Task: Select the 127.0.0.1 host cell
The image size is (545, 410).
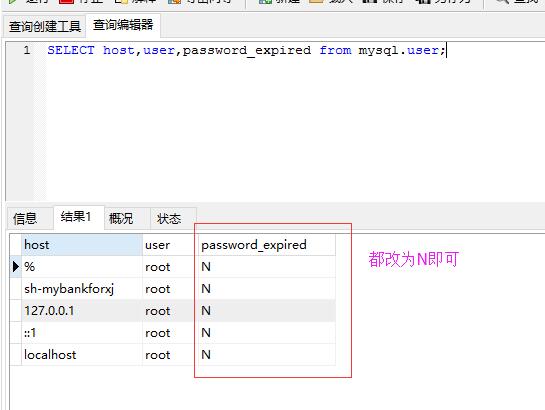Action: [82, 311]
